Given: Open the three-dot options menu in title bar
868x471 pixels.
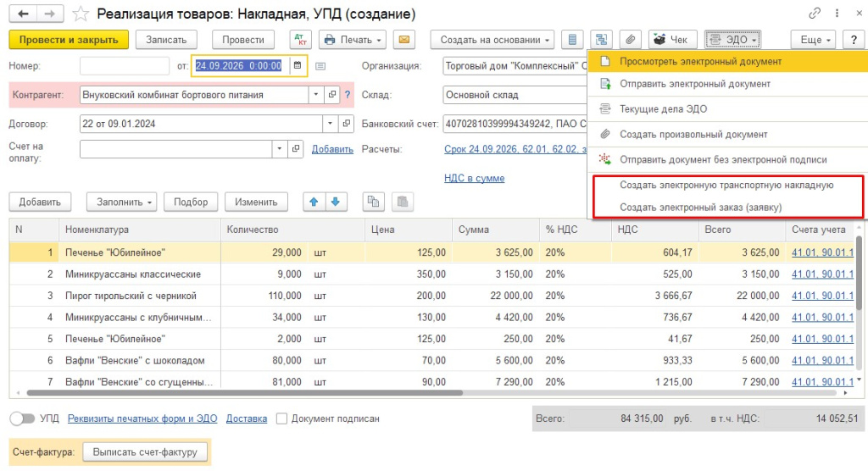Looking at the screenshot, I should click(837, 14).
